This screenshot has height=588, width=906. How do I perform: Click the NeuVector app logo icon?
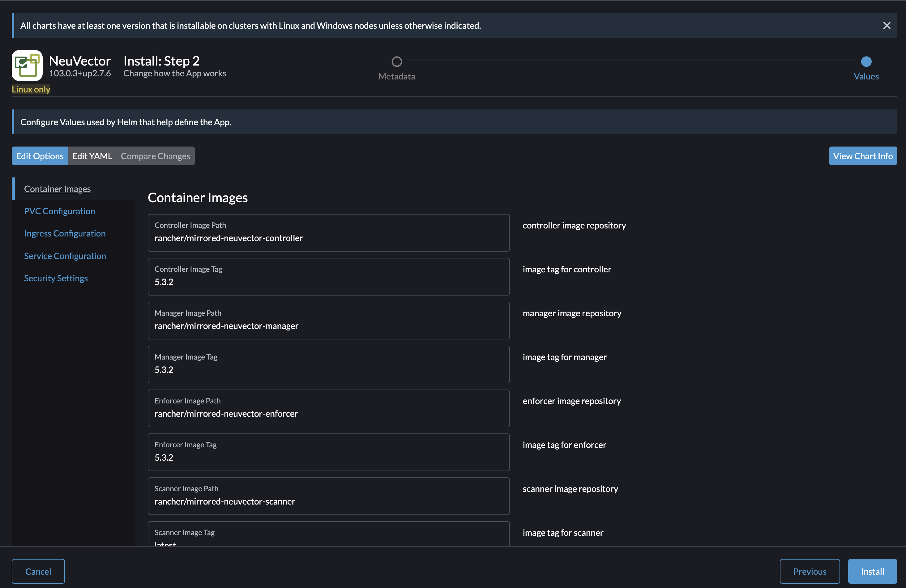pos(27,66)
